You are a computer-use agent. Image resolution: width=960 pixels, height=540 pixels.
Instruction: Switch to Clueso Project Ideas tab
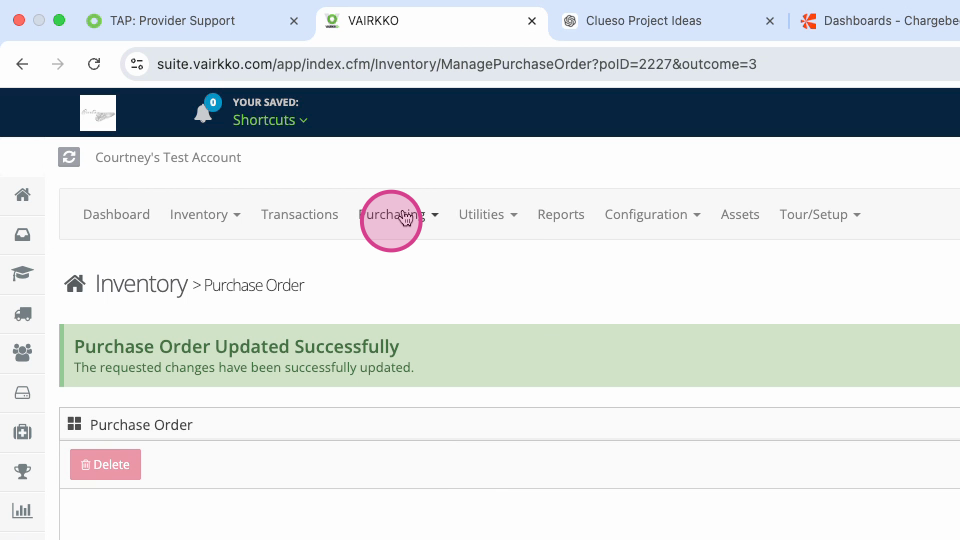(643, 21)
